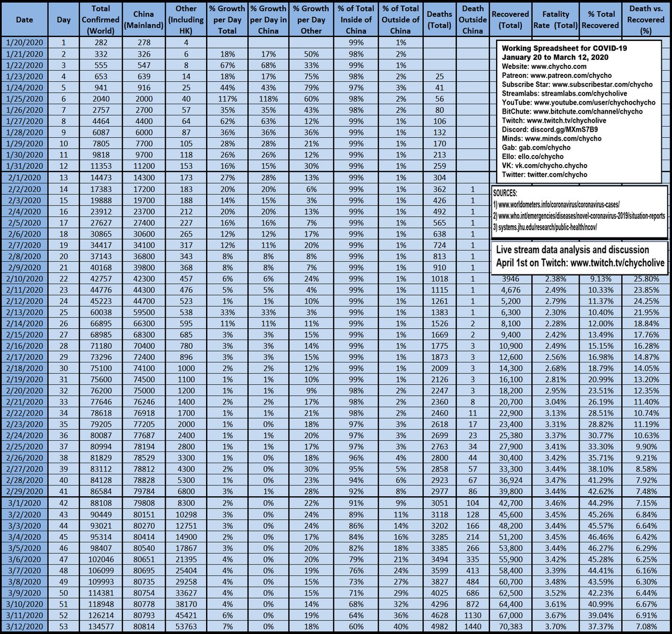This screenshot has height=634, width=672.
Task: Select the Date column header
Action: (x=24, y=20)
